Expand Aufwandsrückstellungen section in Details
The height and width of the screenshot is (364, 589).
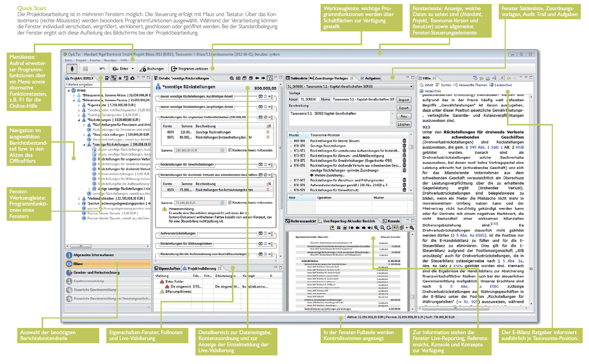click(x=261, y=233)
